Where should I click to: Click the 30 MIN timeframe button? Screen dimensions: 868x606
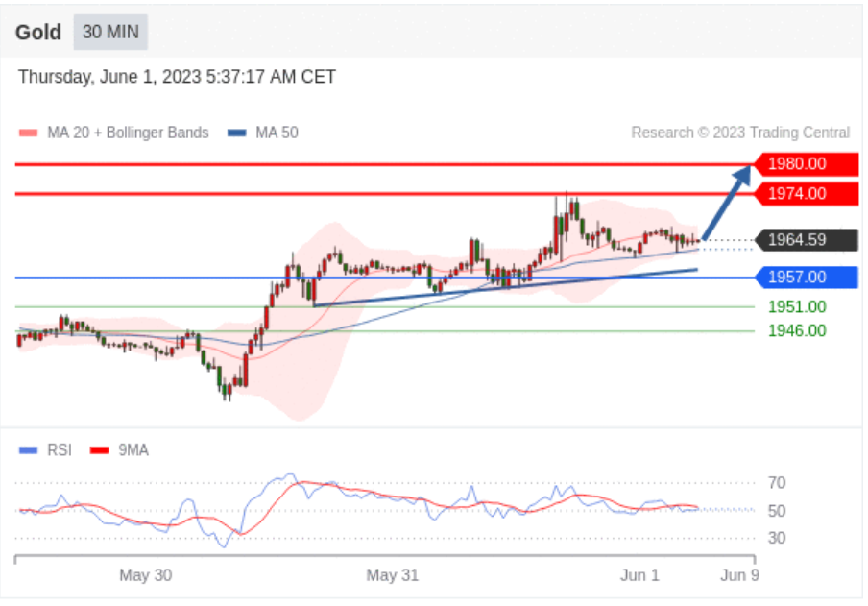coord(110,32)
